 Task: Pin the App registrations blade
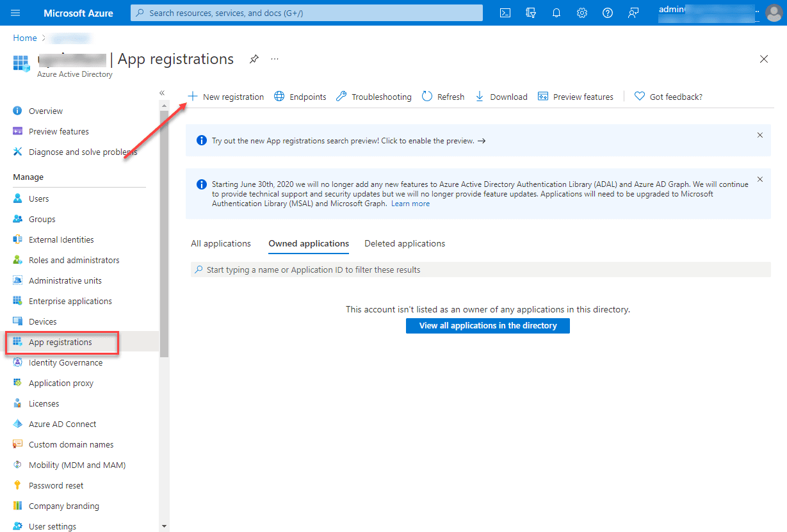click(254, 59)
